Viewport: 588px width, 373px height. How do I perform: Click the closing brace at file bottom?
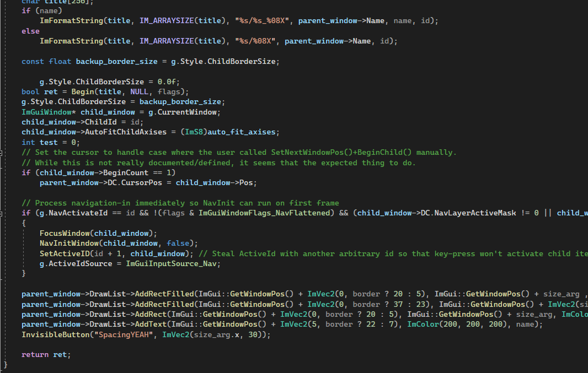pyautogui.click(x=4, y=364)
